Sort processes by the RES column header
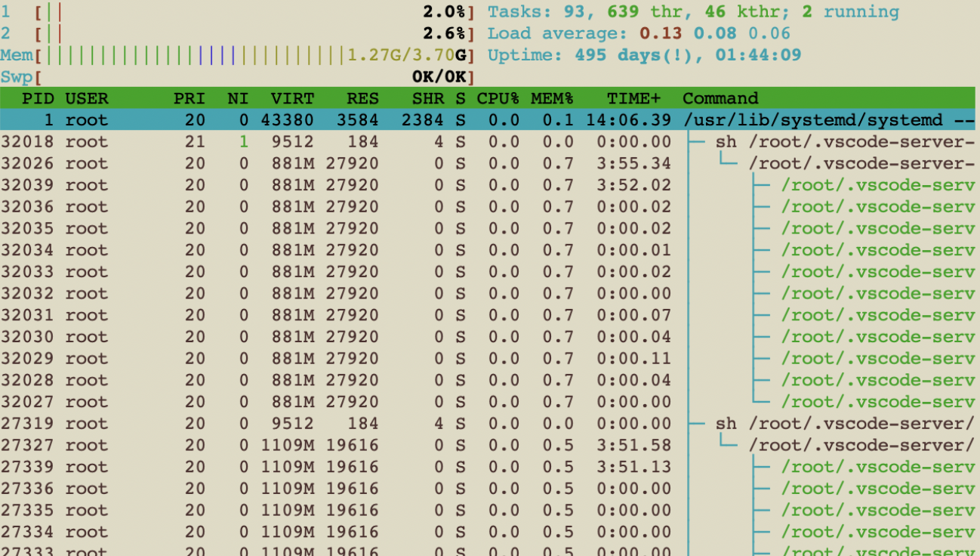Screen dimensions: 980x556 click(x=362, y=98)
